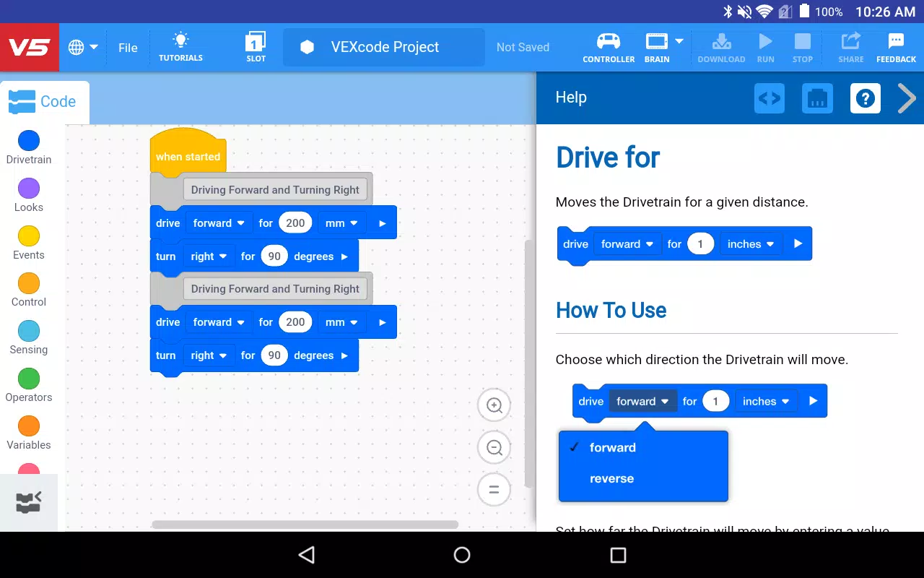
Task: Reset workspace zoom with equals icon
Action: (494, 490)
